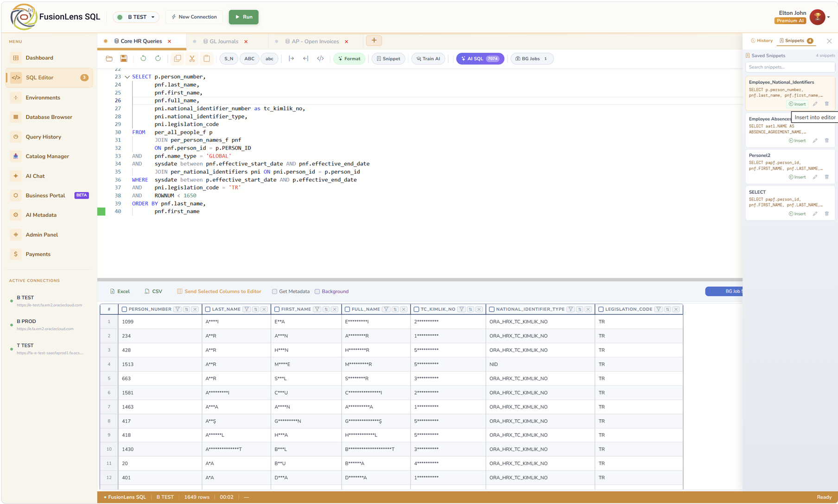Check the FULL_NAME column checkbox
Image resolution: width=838 pixels, height=504 pixels.
[x=347, y=309]
